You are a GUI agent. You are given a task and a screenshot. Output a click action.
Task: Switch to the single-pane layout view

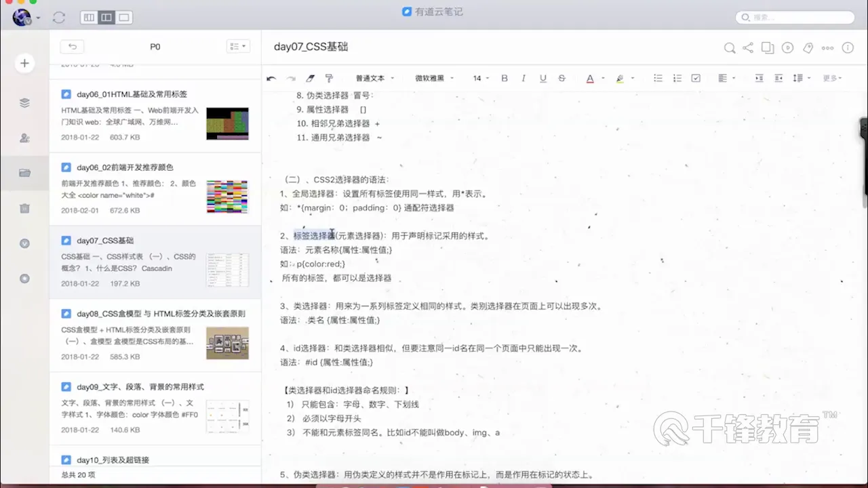coord(124,18)
